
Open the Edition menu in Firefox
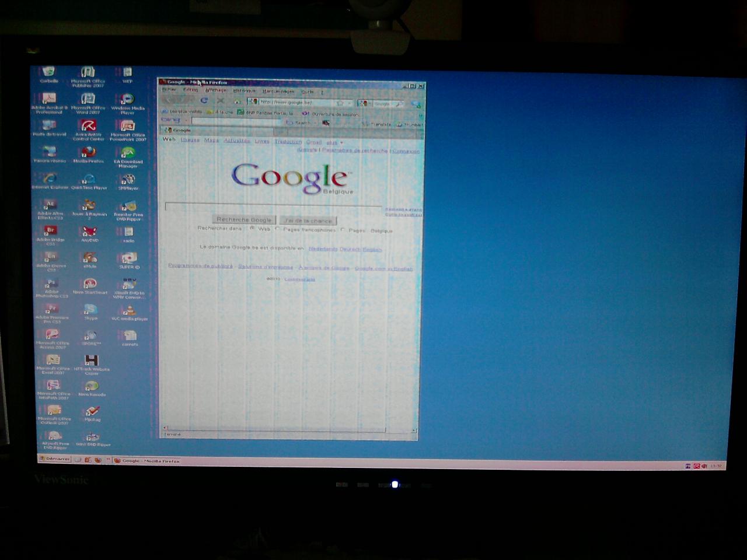click(x=191, y=90)
